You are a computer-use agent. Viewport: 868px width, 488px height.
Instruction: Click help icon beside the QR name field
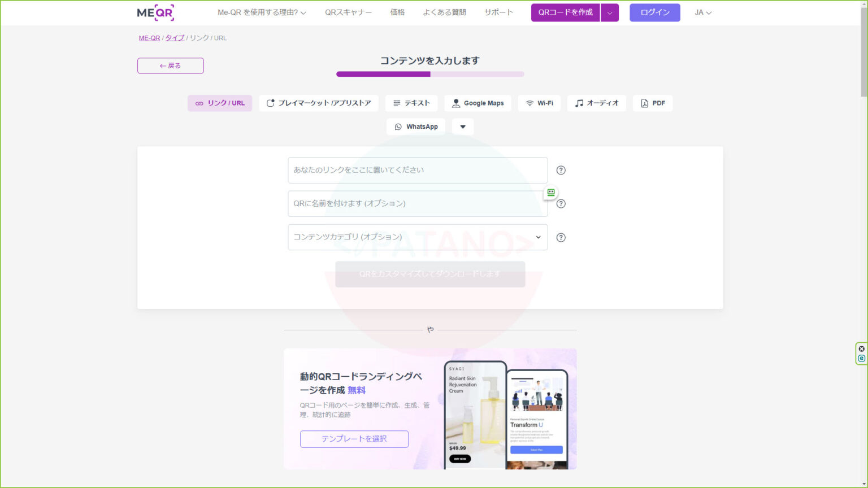click(x=561, y=204)
